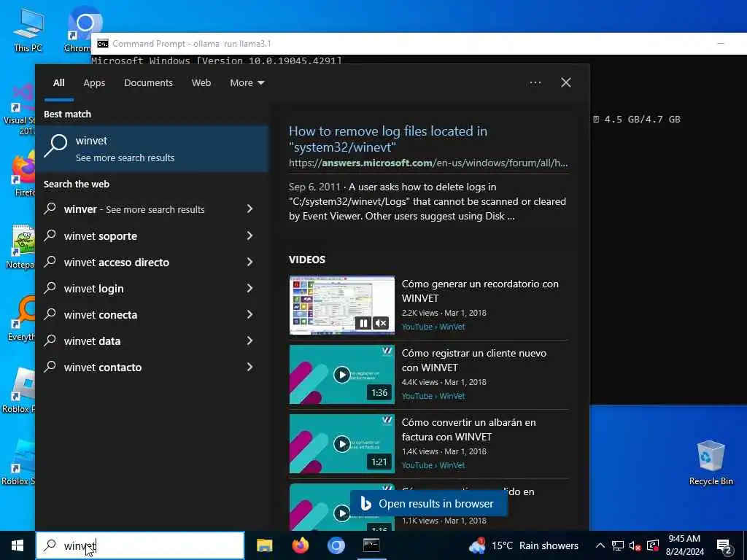Open the network status tray icon
The width and height of the screenshot is (747, 560).
tap(617, 545)
